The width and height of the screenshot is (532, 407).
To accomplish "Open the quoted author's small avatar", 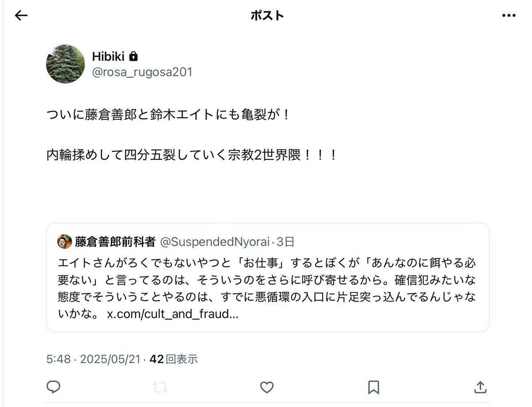I will coord(65,241).
